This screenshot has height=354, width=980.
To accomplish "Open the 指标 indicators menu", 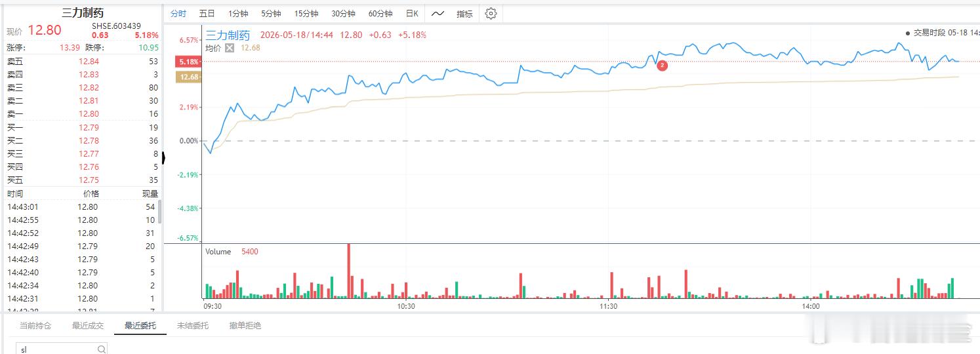I will coord(464,13).
